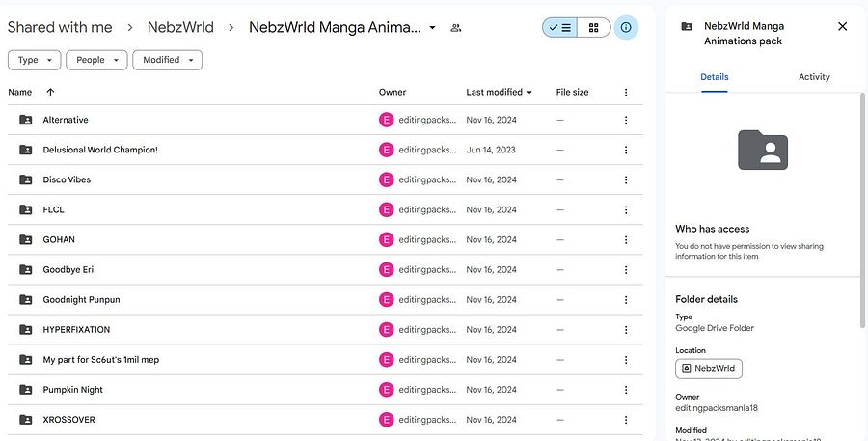Open the Type filter dropdown
Image resolution: width=868 pixels, height=441 pixels.
tap(34, 60)
